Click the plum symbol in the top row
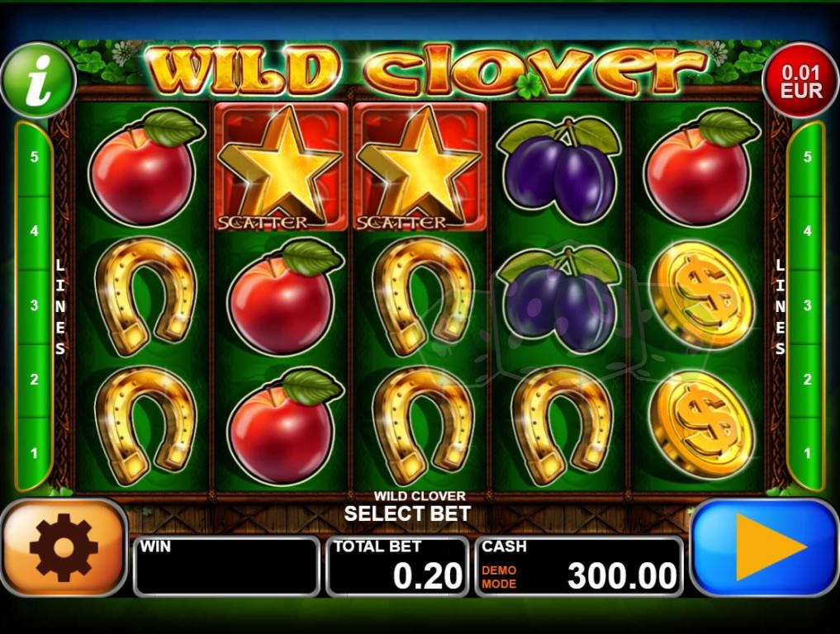The image size is (840, 634). (559, 168)
